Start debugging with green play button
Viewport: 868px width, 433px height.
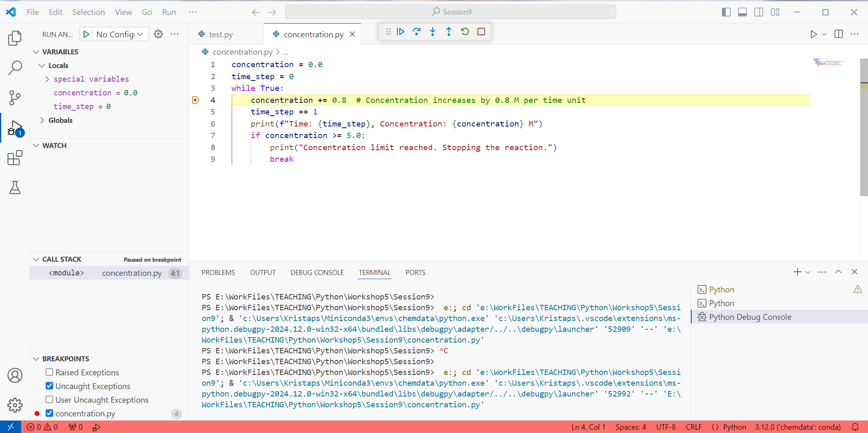point(86,34)
